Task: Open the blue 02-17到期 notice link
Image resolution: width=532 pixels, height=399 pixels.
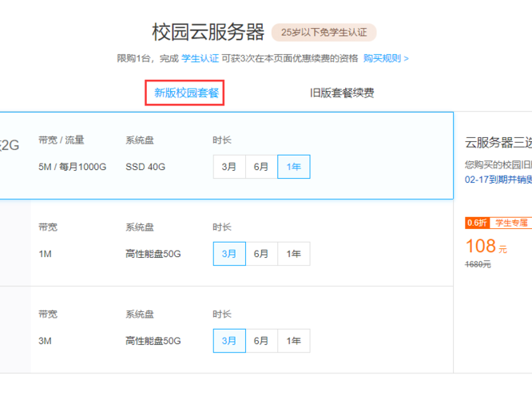Action: pos(498,180)
